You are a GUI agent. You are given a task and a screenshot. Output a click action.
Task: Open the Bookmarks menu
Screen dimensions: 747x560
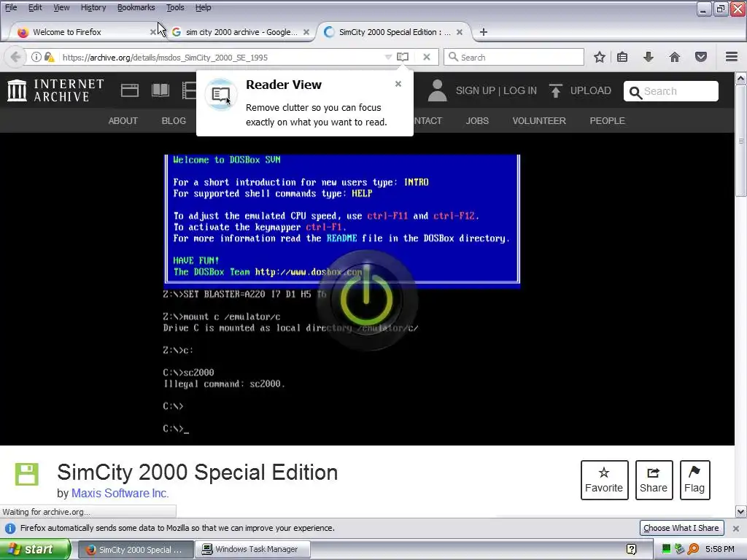click(x=136, y=7)
